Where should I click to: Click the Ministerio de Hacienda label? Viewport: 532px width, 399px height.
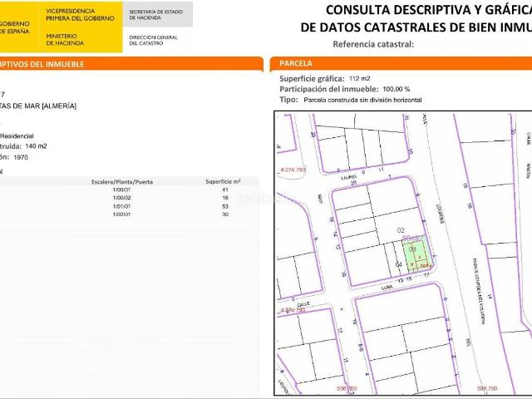point(63,41)
